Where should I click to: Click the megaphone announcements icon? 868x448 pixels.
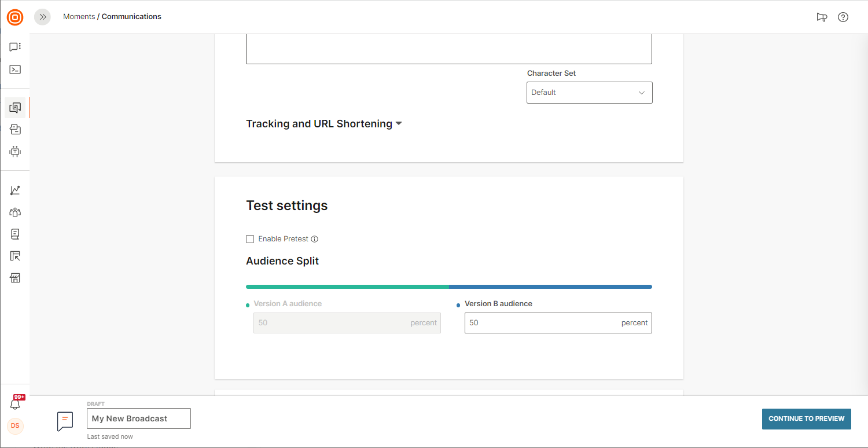(822, 17)
